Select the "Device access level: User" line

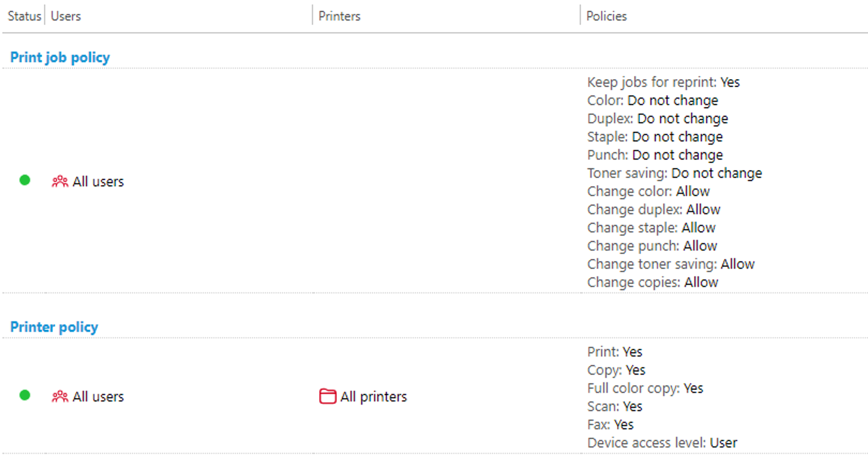(662, 443)
